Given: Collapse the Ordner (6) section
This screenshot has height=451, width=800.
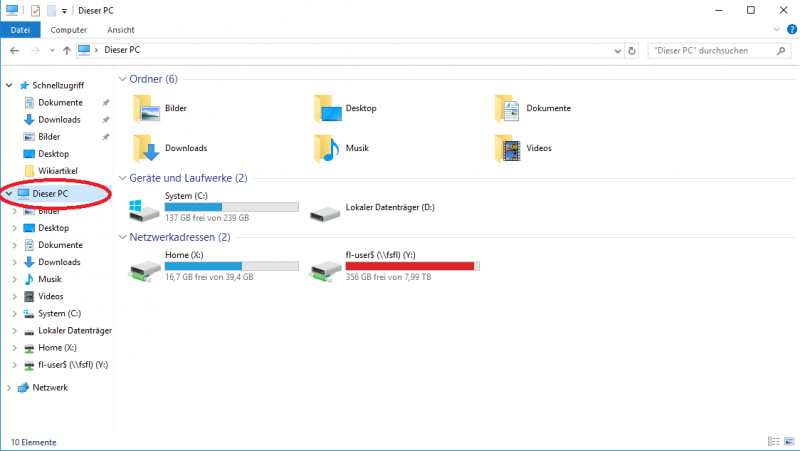Looking at the screenshot, I should coord(123,79).
